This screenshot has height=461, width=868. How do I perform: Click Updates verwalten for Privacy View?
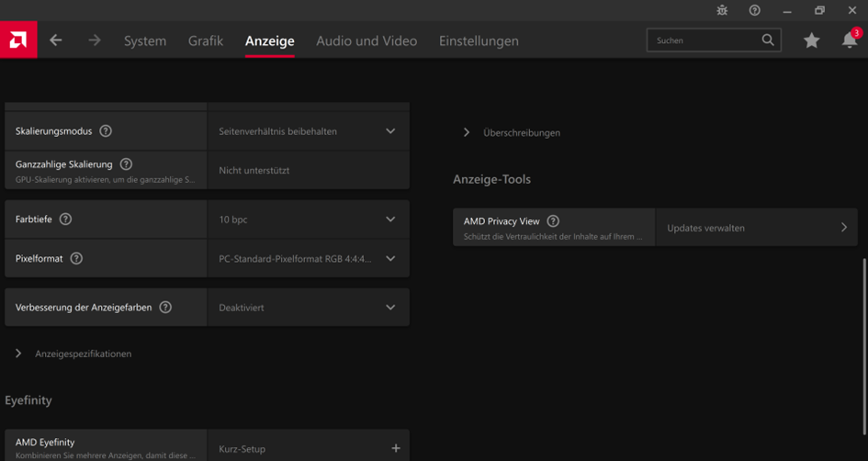tap(756, 228)
